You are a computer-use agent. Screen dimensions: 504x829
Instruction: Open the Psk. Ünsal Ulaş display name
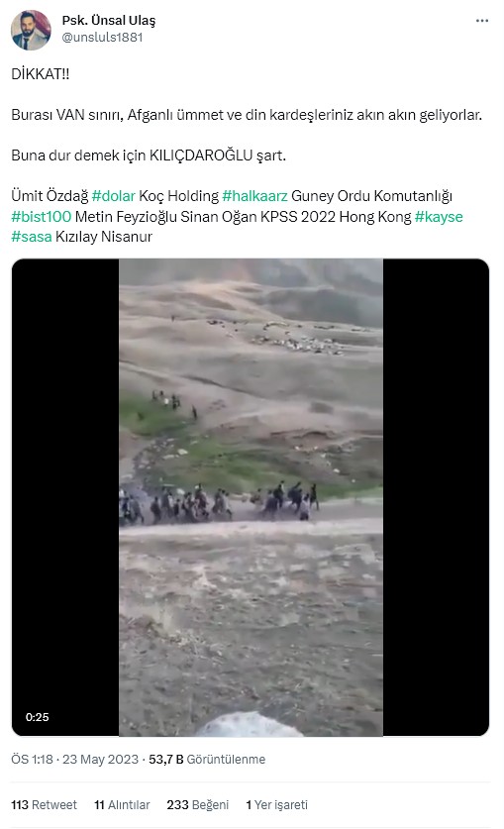109,21
